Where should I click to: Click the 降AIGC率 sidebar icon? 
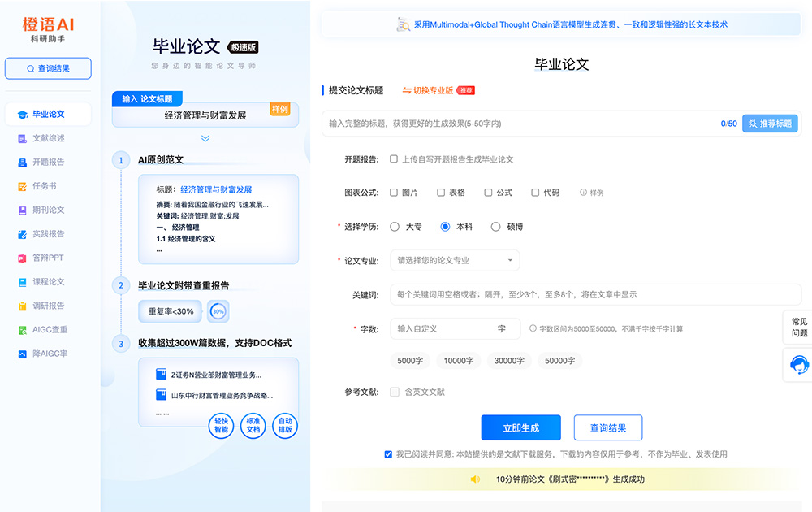point(22,354)
